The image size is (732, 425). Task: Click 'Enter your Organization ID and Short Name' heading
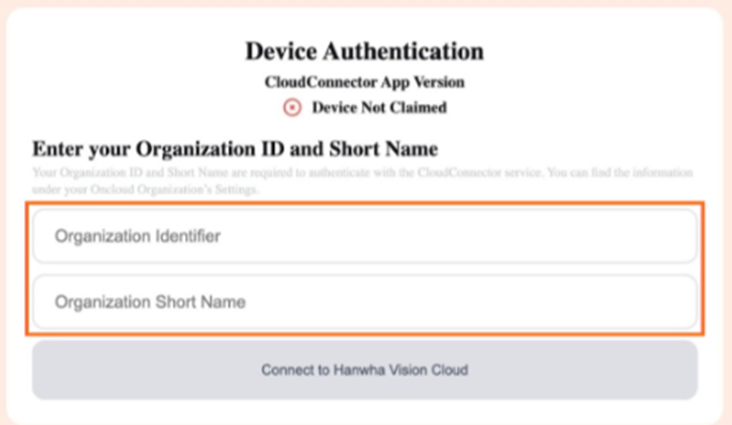(x=235, y=149)
